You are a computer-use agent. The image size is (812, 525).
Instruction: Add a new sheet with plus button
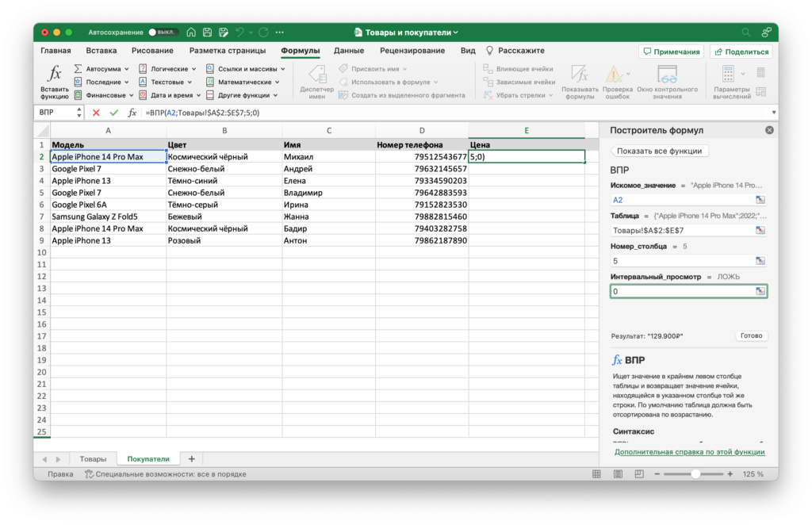(192, 458)
